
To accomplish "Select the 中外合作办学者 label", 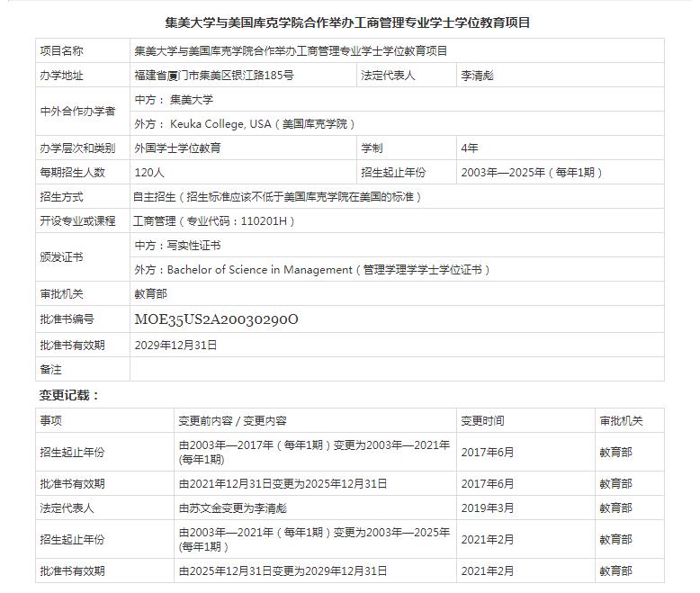I will click(x=77, y=111).
